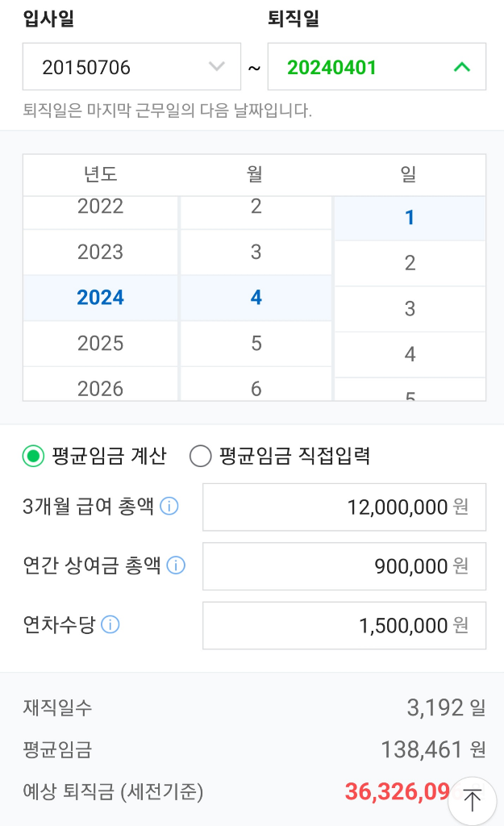Edit the 연차수당 amount field
The image size is (504, 826).
pos(344,625)
